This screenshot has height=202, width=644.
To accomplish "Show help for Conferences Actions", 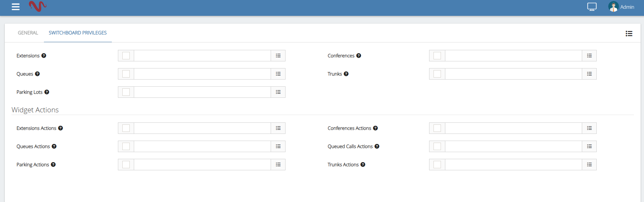I will [x=375, y=128].
